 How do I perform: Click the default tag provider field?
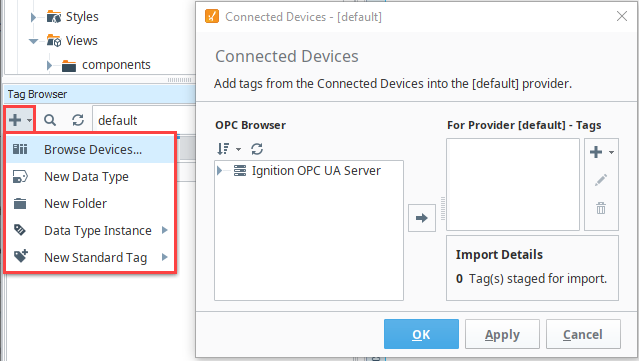click(144, 120)
